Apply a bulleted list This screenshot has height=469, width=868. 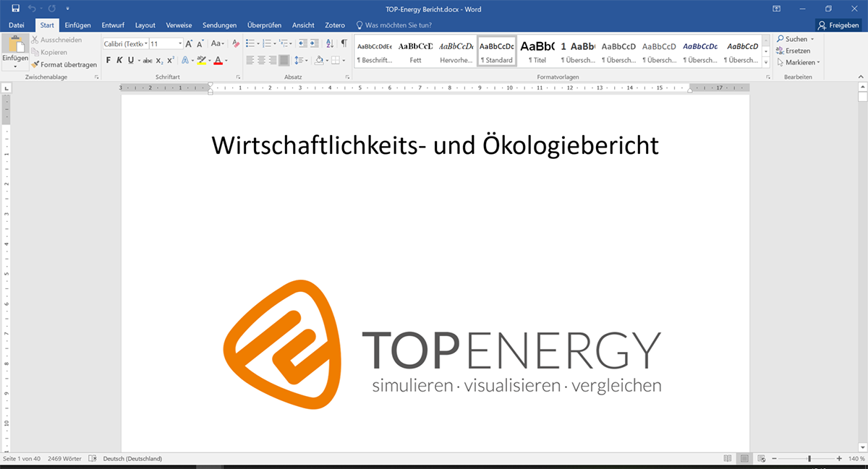pyautogui.click(x=250, y=44)
